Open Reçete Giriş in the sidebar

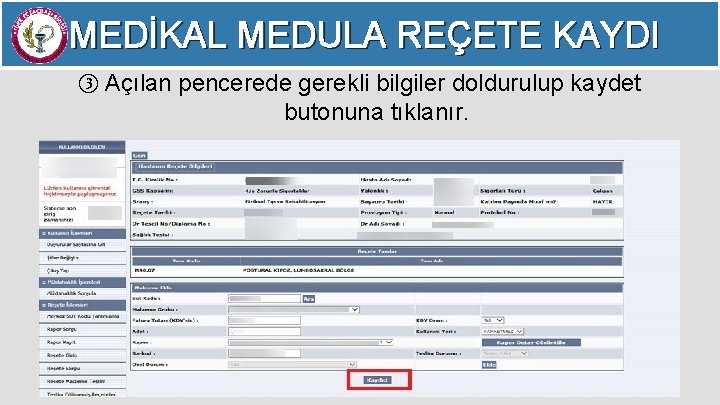62,355
